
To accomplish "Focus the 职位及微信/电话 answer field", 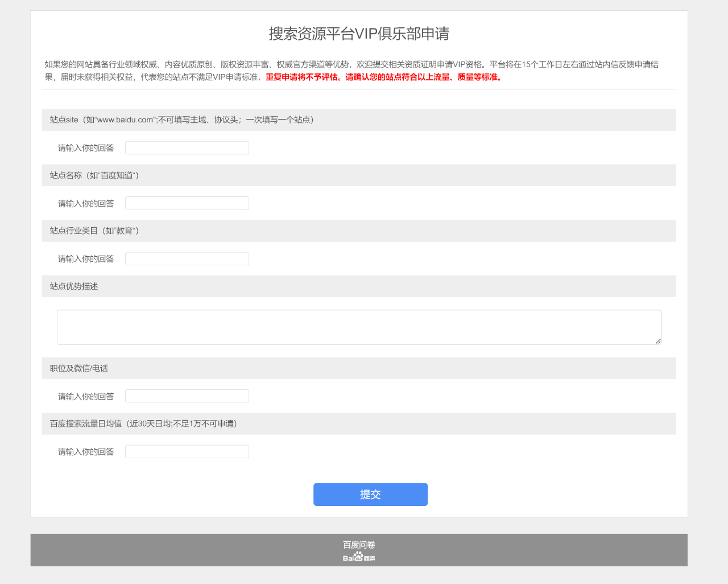I will [187, 396].
